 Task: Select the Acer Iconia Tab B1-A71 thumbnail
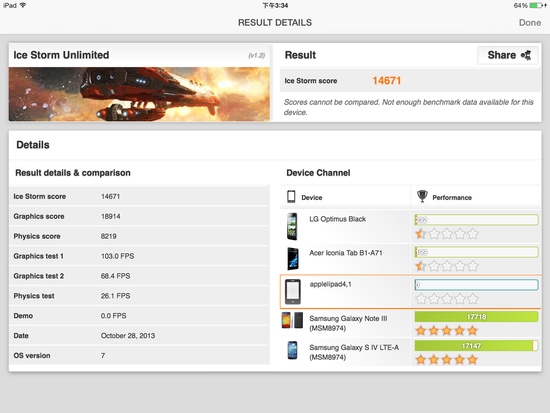[293, 258]
